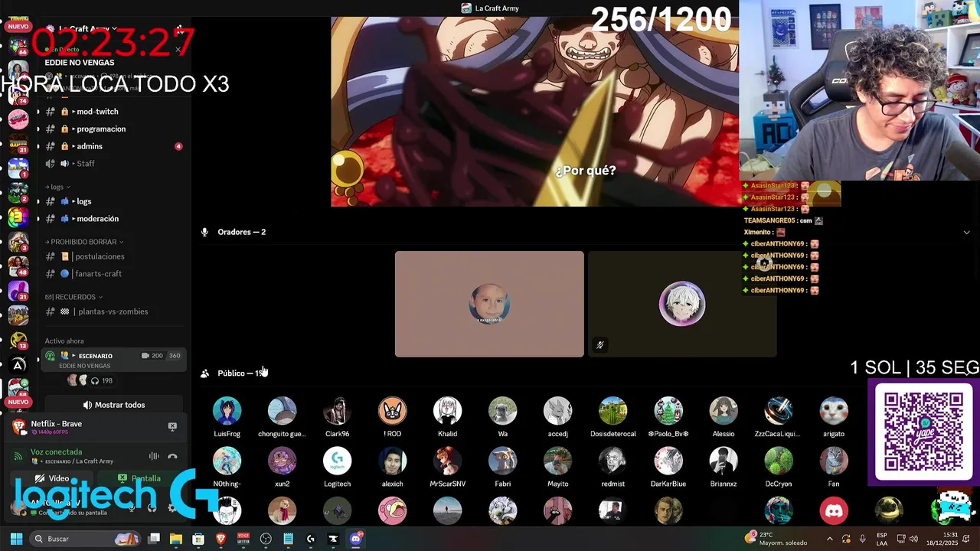Close the EDDIE NO VENGAS live banner

[178, 50]
